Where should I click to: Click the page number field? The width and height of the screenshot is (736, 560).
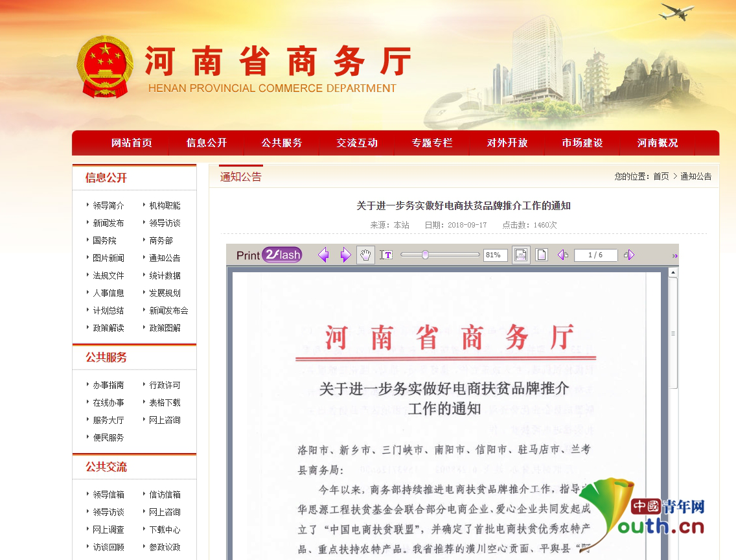pyautogui.click(x=595, y=255)
